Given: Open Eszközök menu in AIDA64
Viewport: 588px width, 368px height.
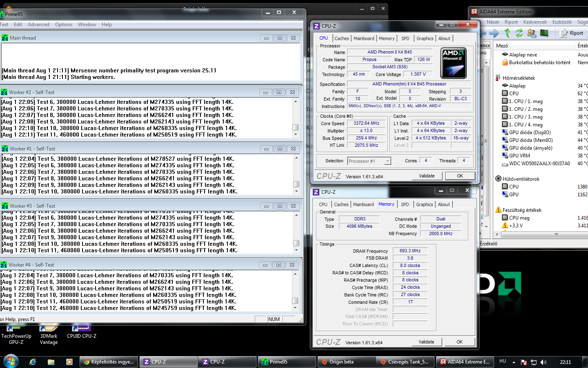Looking at the screenshot, I should click(x=562, y=22).
